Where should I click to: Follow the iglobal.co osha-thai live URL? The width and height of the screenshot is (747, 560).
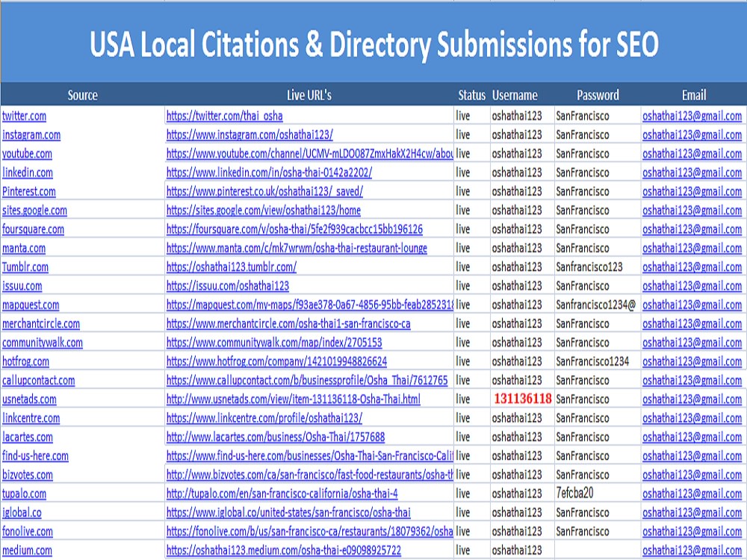pyautogui.click(x=288, y=512)
